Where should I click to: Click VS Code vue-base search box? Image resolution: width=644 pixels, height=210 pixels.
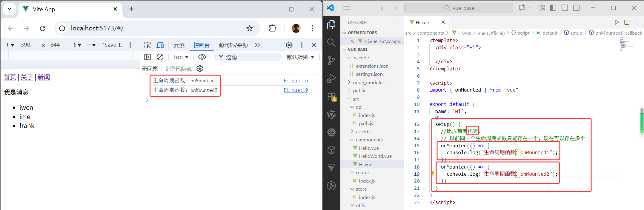pos(459,8)
